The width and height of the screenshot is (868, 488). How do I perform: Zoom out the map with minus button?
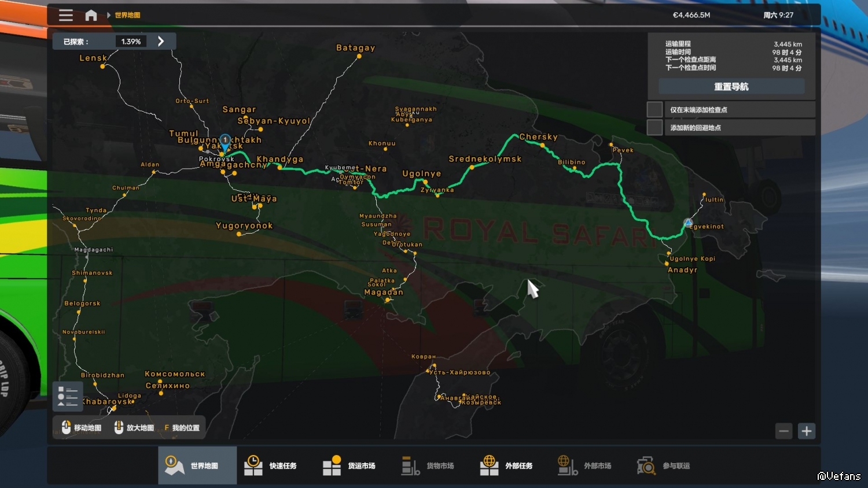point(784,431)
